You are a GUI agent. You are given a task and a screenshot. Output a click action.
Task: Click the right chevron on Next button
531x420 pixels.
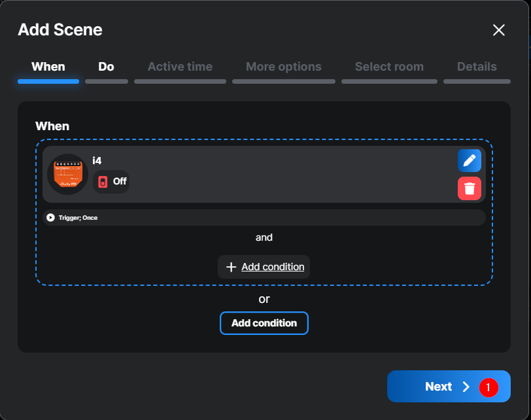[x=466, y=387]
